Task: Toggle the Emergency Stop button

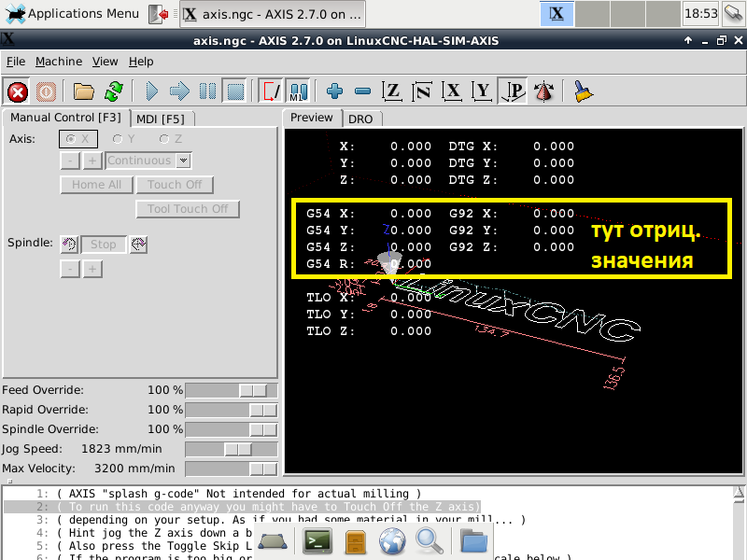Action: (x=18, y=91)
